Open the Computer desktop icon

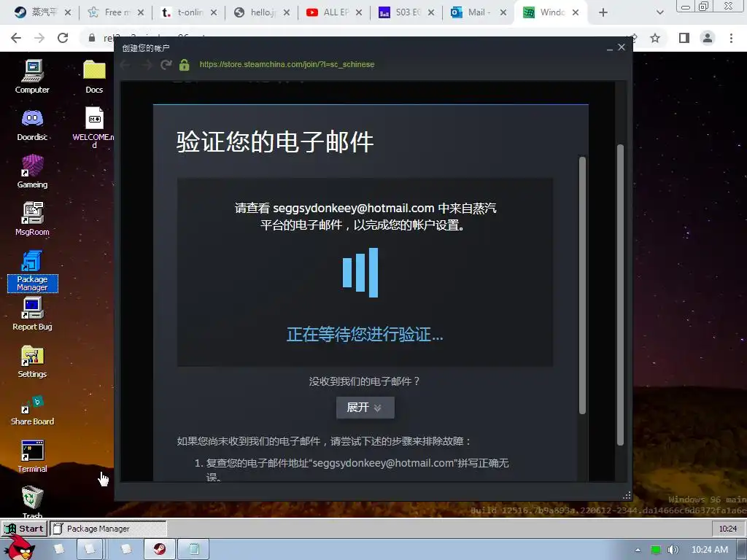point(32,76)
